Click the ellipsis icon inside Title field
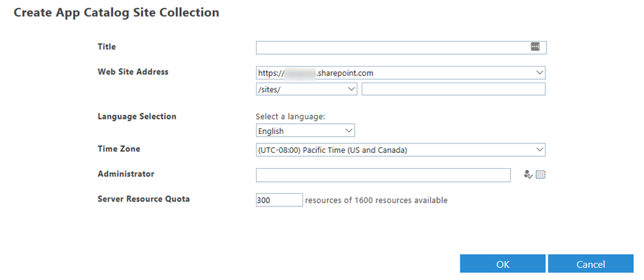 [x=535, y=47]
